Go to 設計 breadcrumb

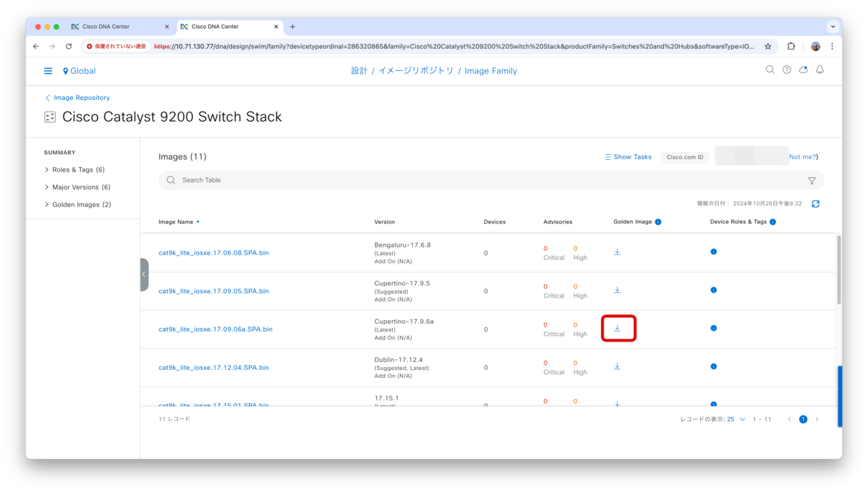tap(359, 71)
